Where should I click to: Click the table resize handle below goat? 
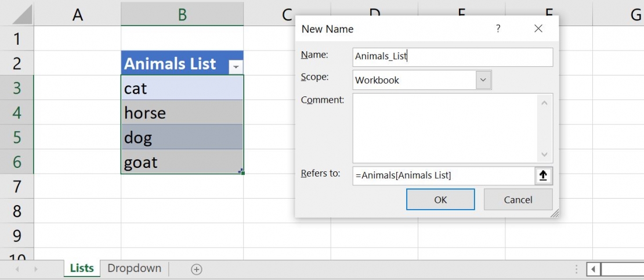point(241,171)
